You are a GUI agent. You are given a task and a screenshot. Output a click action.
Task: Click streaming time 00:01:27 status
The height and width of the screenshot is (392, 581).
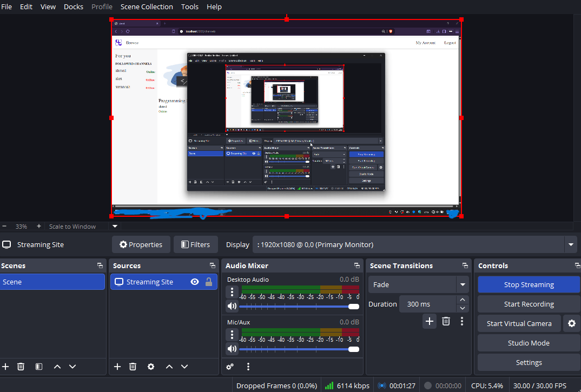tap(397, 386)
